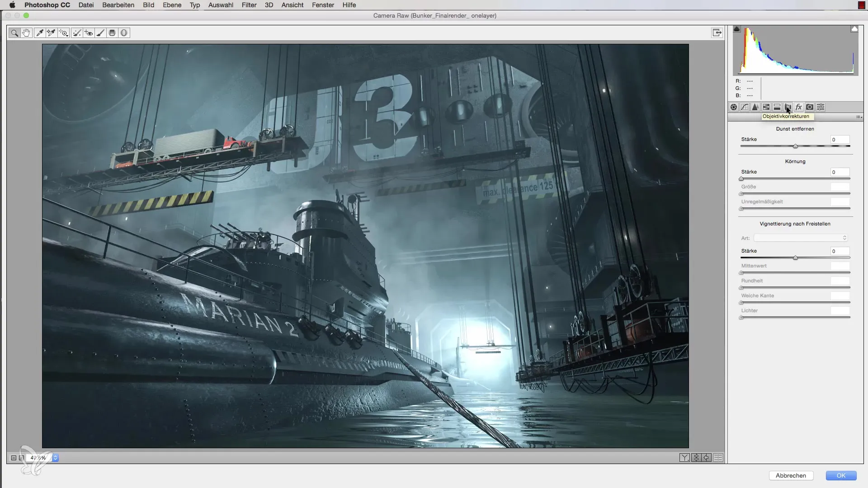This screenshot has width=868, height=488.
Task: Click the submarine preview image
Action: pyautogui.click(x=365, y=246)
